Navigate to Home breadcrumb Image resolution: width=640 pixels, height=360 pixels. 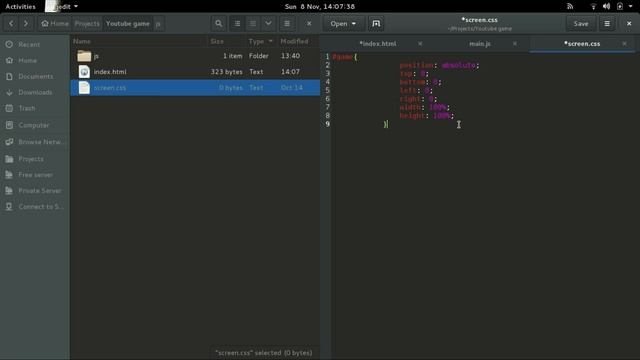tap(55, 24)
